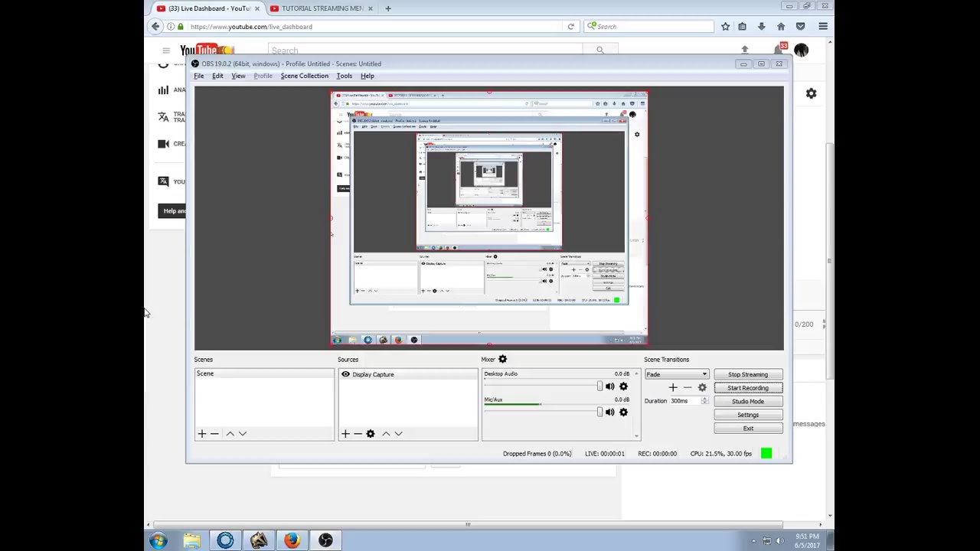Toggle Display Capture visibility eye

click(x=345, y=374)
